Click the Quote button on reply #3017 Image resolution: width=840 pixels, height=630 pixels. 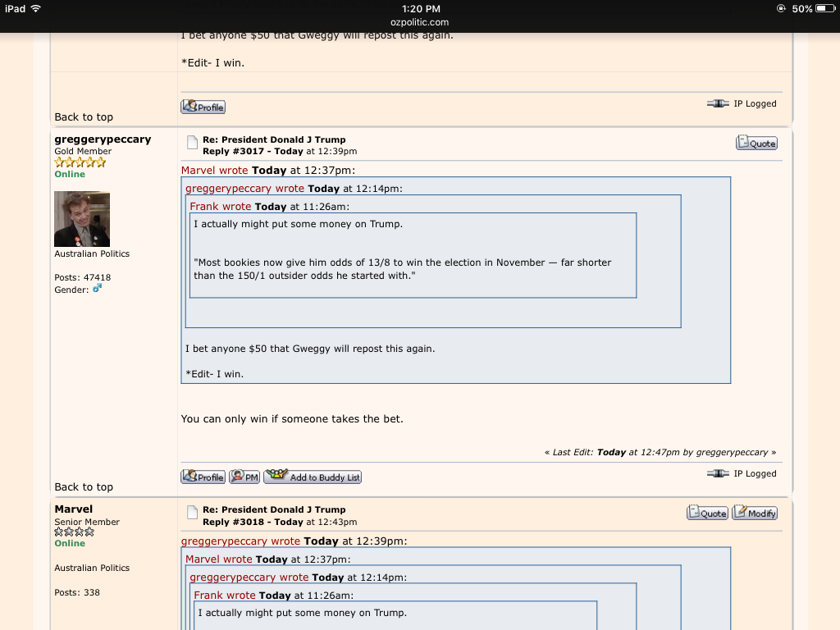[756, 144]
